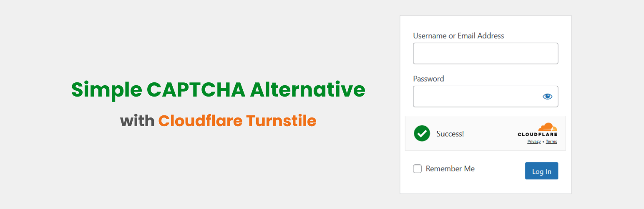This screenshot has width=644, height=209.
Task: Click the Remember Me label text
Action: pyautogui.click(x=450, y=169)
